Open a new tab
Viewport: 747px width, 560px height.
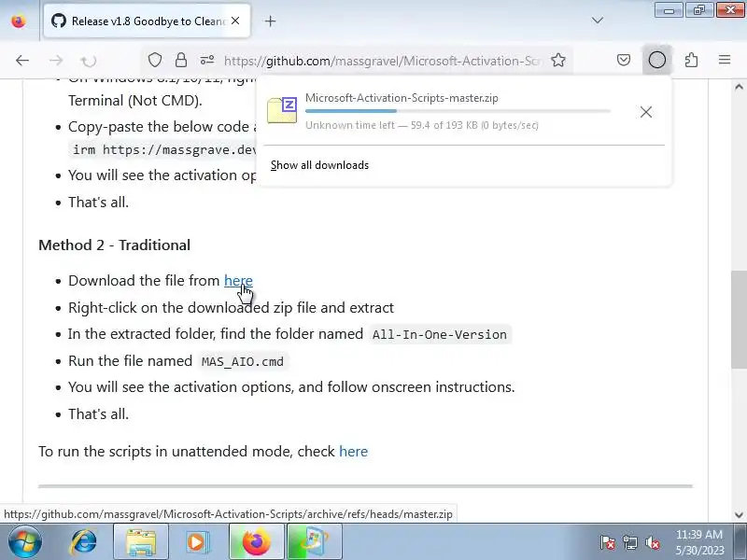(270, 21)
